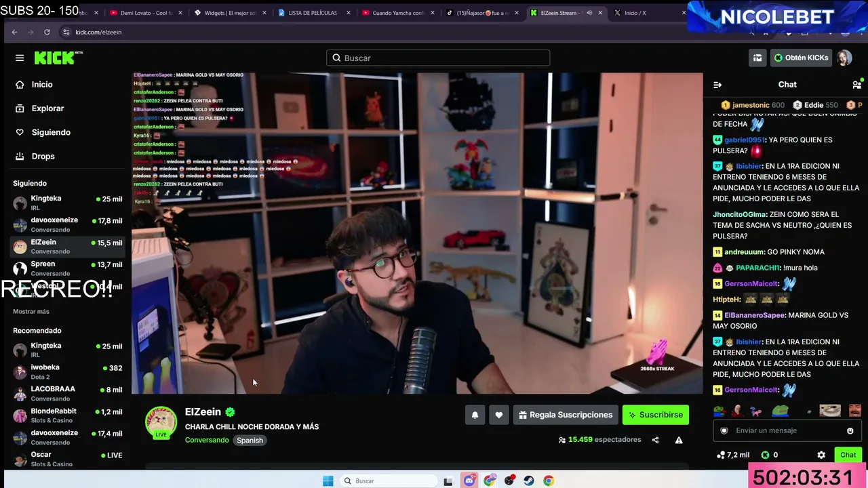The height and width of the screenshot is (488, 868).
Task: Click andreuuum username in chat
Action: 745,252
